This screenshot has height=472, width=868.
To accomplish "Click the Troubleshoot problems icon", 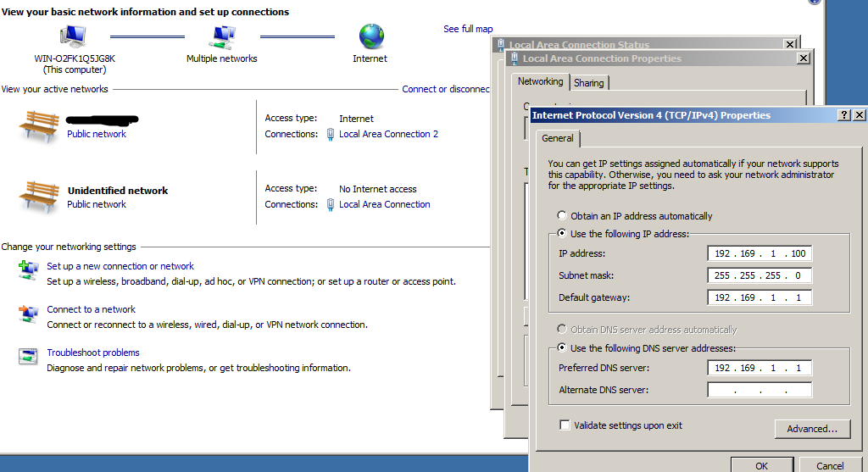I will (x=28, y=357).
